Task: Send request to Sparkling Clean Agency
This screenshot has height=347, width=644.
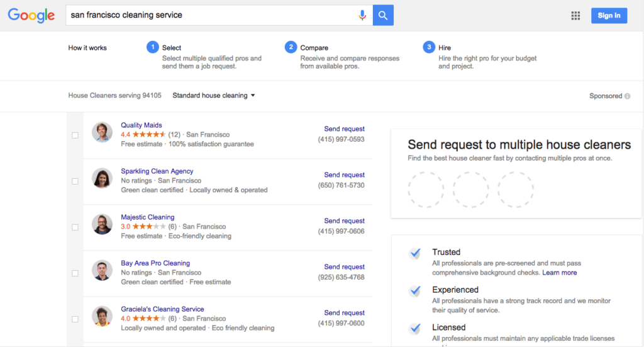Action: 344,174
